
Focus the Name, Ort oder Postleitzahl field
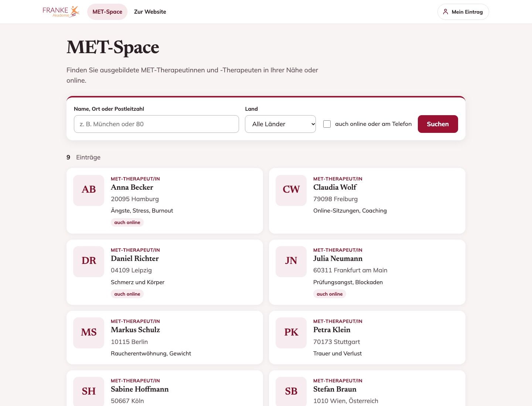(156, 124)
